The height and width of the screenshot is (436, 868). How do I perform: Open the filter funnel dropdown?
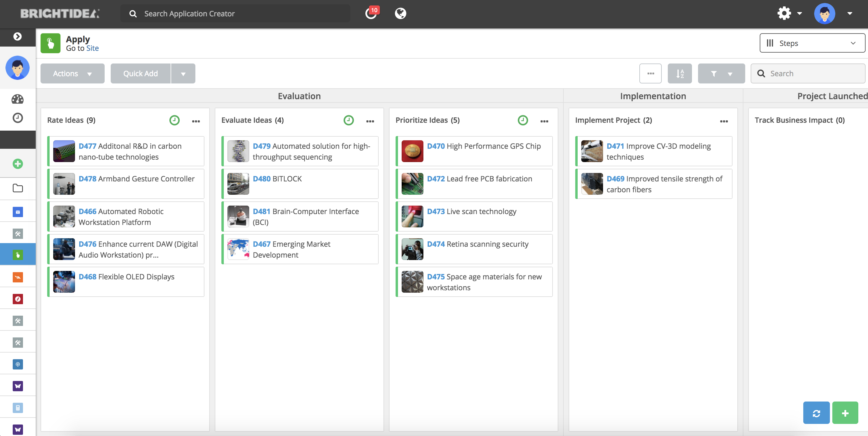(721, 73)
